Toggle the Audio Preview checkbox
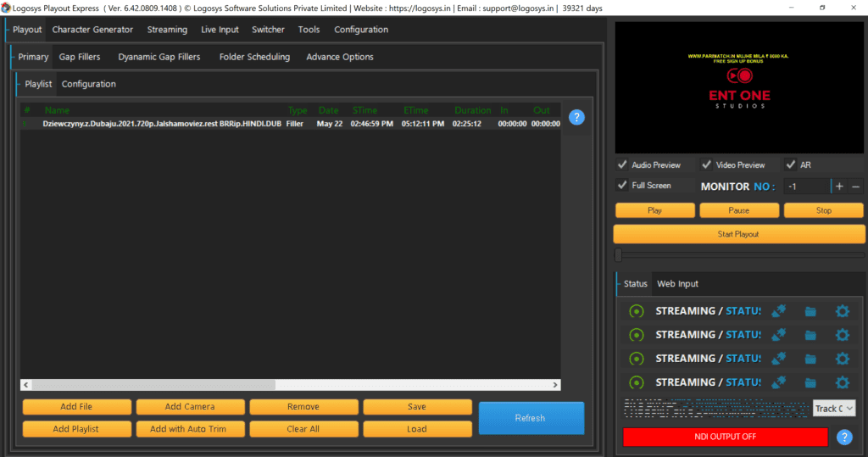Viewport: 868px width, 457px height. (x=623, y=164)
